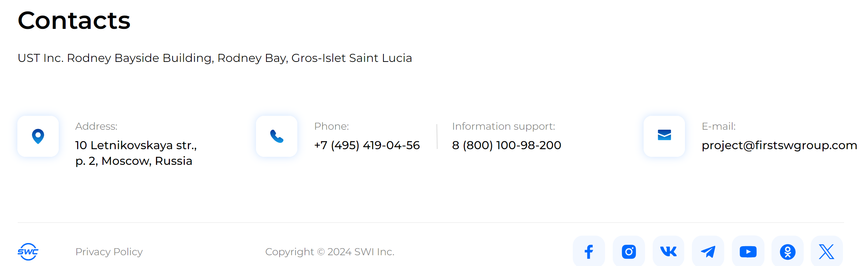Click the Letnikovskaya str. address text
The height and width of the screenshot is (266, 868).
point(136,153)
